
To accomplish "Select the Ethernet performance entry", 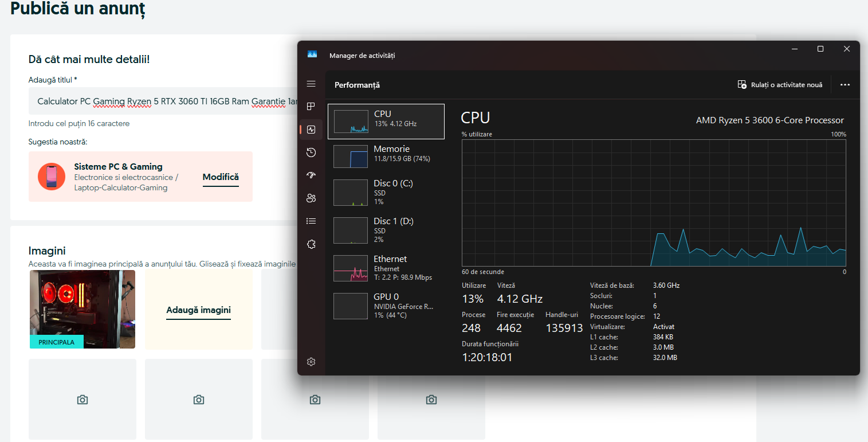I will (x=386, y=268).
